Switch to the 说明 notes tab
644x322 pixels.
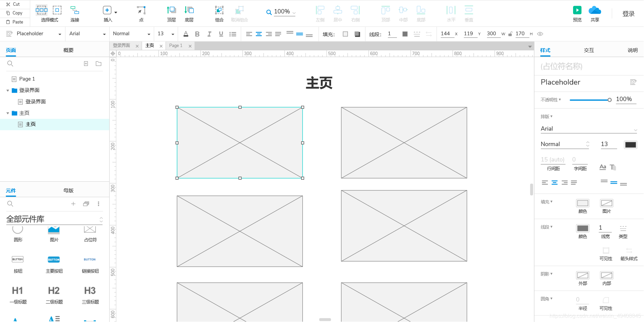pos(633,50)
